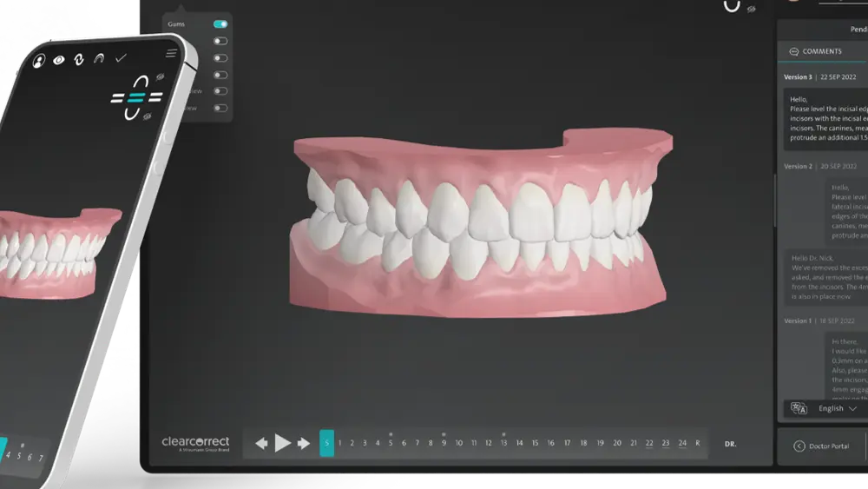This screenshot has height=489, width=868.
Task: Jump to stage 20 on the timeline
Action: click(617, 443)
